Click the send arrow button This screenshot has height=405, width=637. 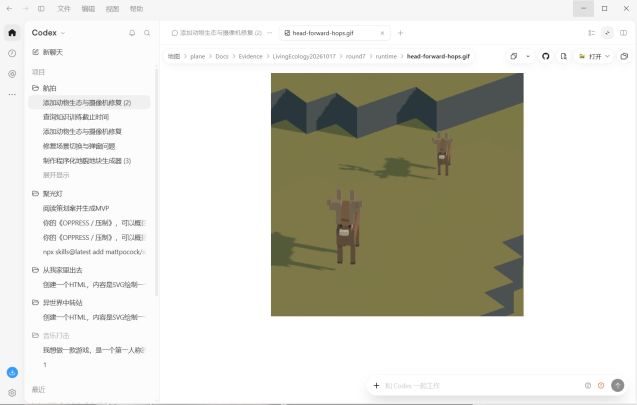618,386
